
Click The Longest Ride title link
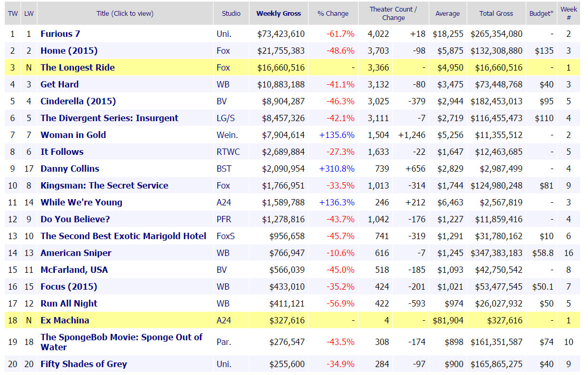point(78,67)
